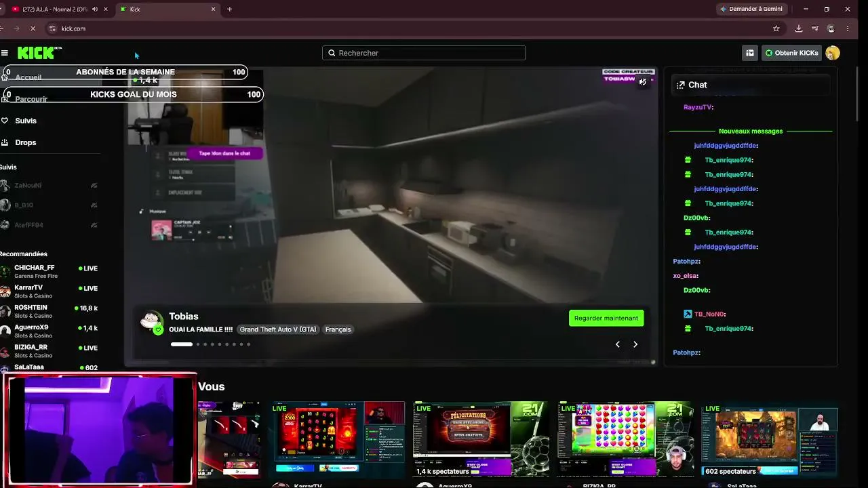The width and height of the screenshot is (868, 488).
Task: Open CHICHAR_FF channel avatar
Action: [5, 272]
